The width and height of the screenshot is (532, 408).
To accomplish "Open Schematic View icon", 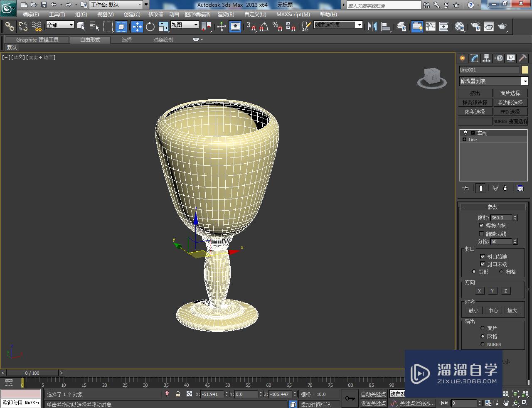I will 444,27.
